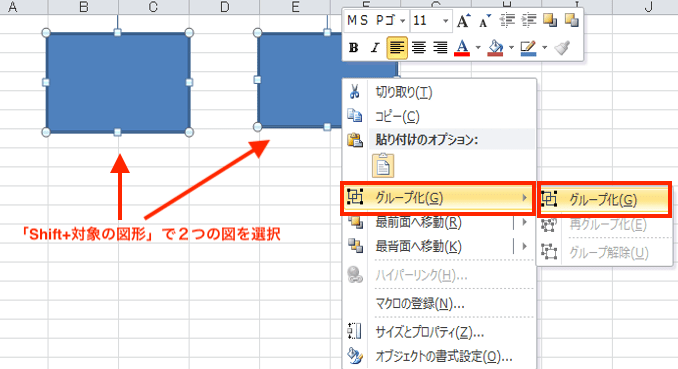Image resolution: width=678 pixels, height=369 pixels.
Task: Open the font size 11 dropdown
Action: click(445, 20)
